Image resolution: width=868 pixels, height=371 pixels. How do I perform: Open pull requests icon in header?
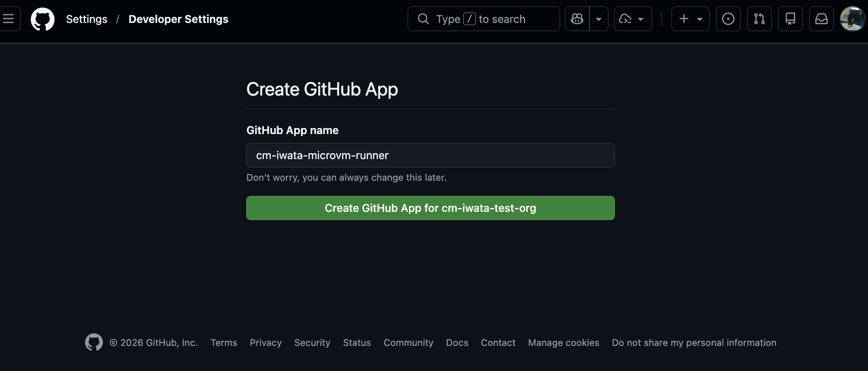pos(759,19)
